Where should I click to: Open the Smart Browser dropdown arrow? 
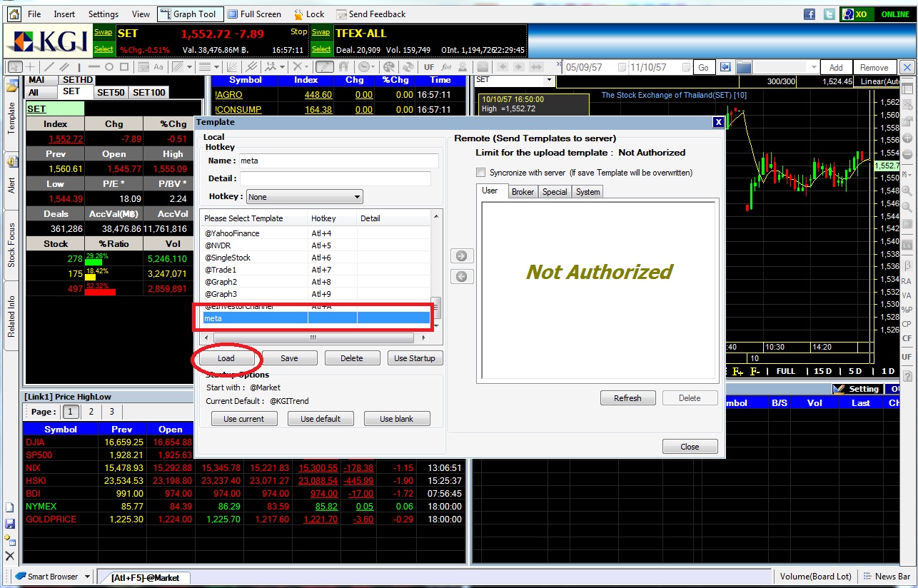[x=87, y=577]
